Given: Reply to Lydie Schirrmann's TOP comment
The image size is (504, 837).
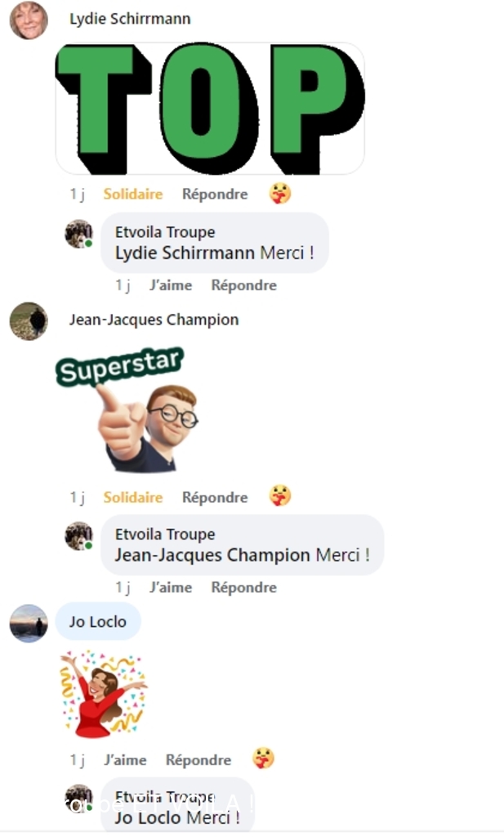Looking at the screenshot, I should pos(215,194).
